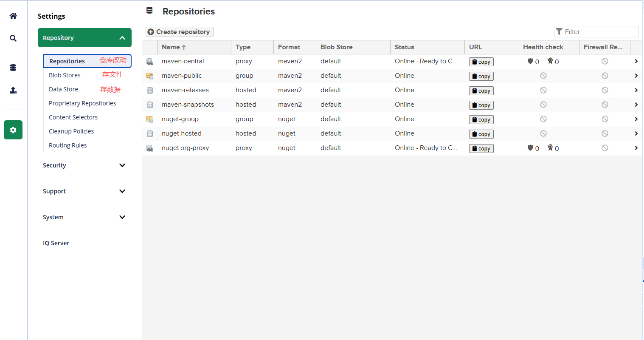Open Routing Rules page
Viewport: 644px width, 340px height.
point(67,145)
